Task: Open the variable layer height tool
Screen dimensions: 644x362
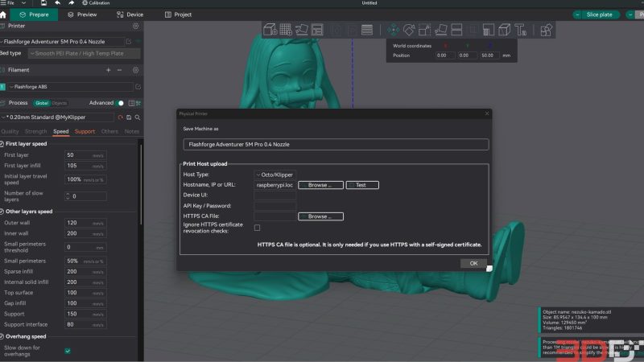Action: click(367, 30)
